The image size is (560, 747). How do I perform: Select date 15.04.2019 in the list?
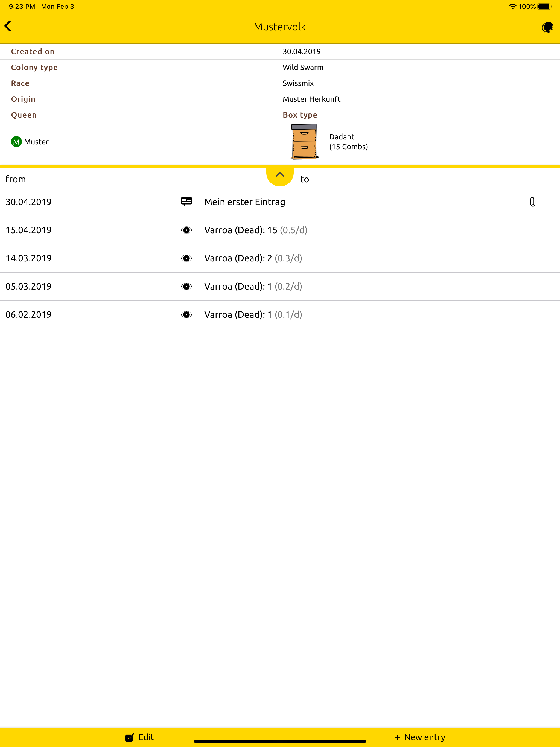click(x=29, y=230)
